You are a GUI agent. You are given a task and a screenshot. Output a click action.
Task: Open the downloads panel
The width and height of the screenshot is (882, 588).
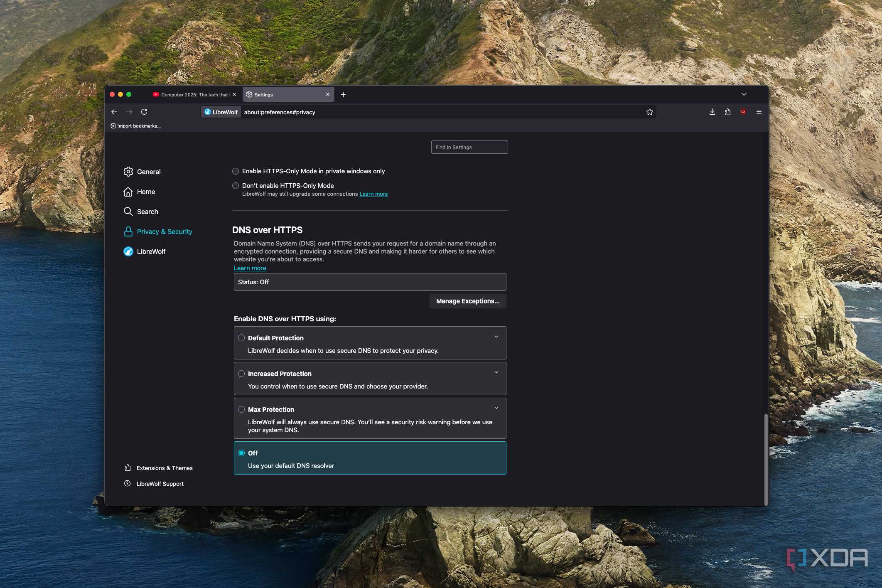[712, 112]
